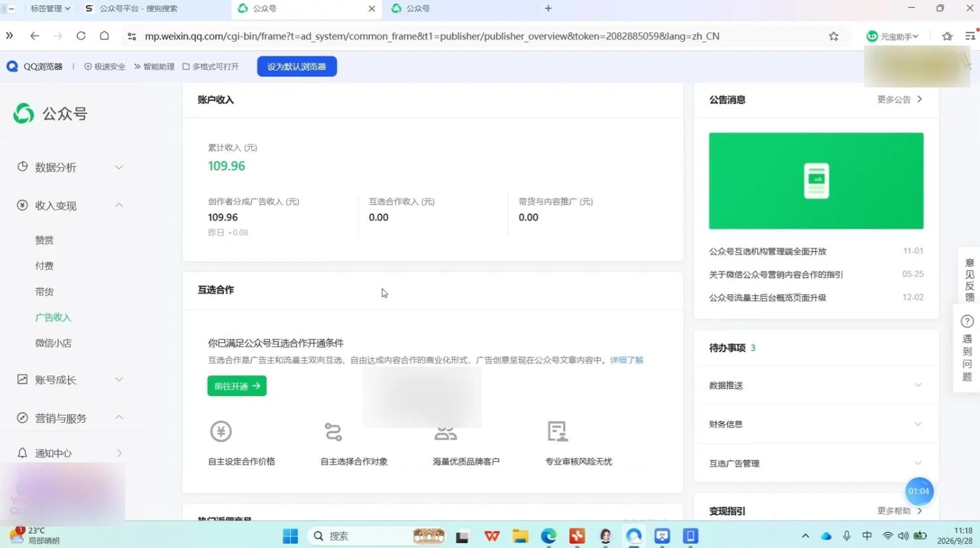
Task: Click the 前往开通 button
Action: pyautogui.click(x=237, y=386)
